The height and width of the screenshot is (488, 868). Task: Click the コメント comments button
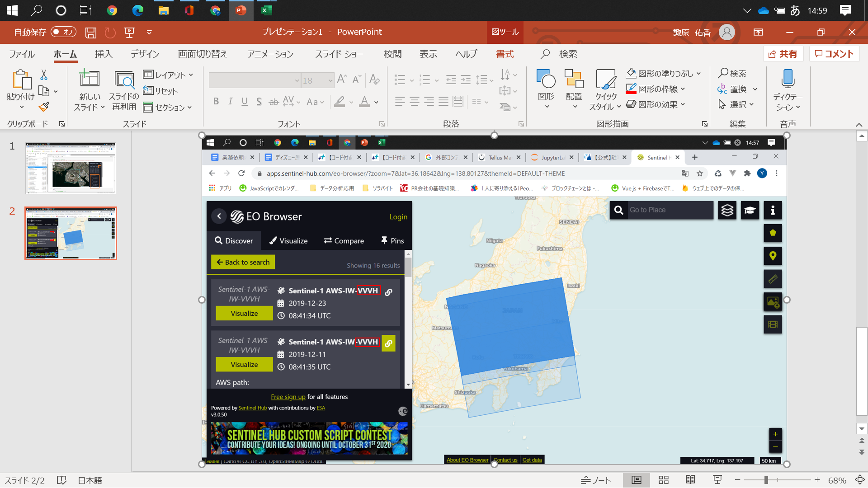[834, 54]
